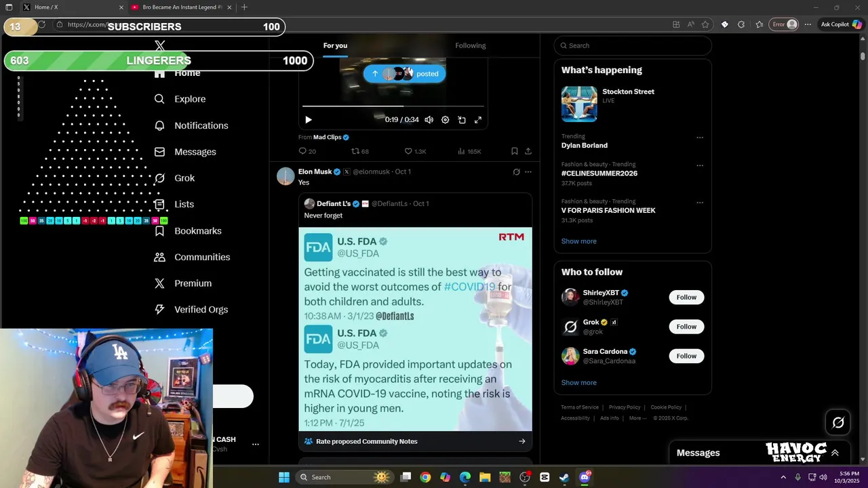Show more in Who to follow
The image size is (868, 488).
(x=578, y=383)
